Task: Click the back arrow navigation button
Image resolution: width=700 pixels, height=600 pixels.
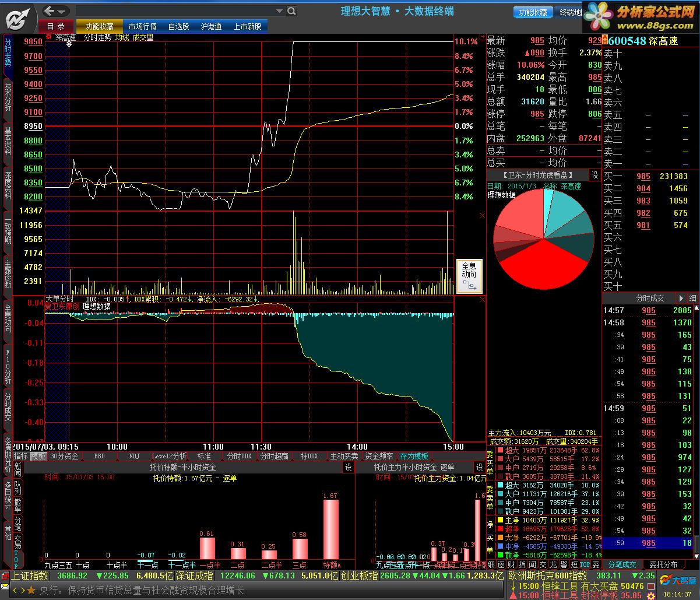Action: (50, 11)
